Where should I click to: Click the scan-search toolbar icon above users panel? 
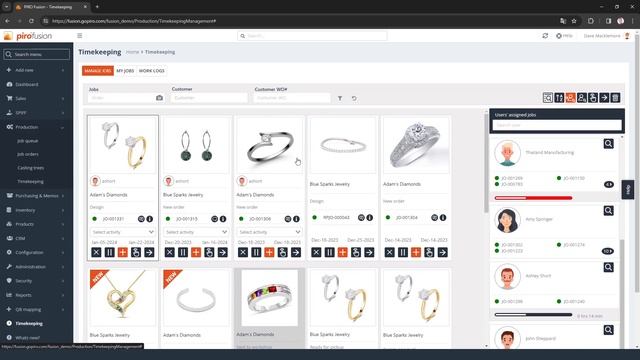click(548, 98)
